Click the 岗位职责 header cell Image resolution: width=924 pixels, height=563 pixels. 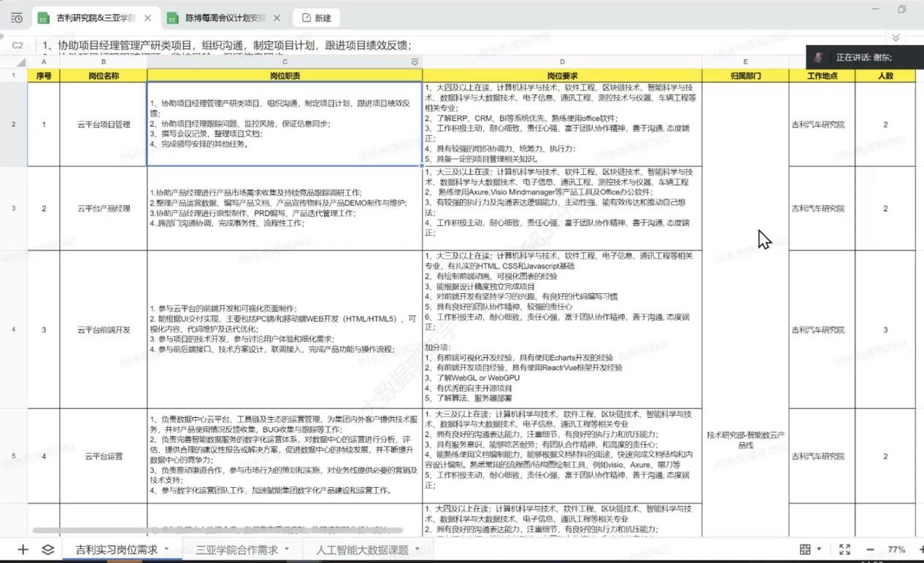285,75
